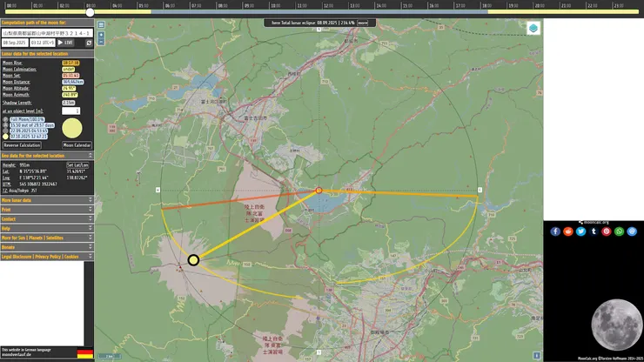This screenshot has width=644, height=362.
Task: Share on Facebook
Action: click(x=555, y=231)
